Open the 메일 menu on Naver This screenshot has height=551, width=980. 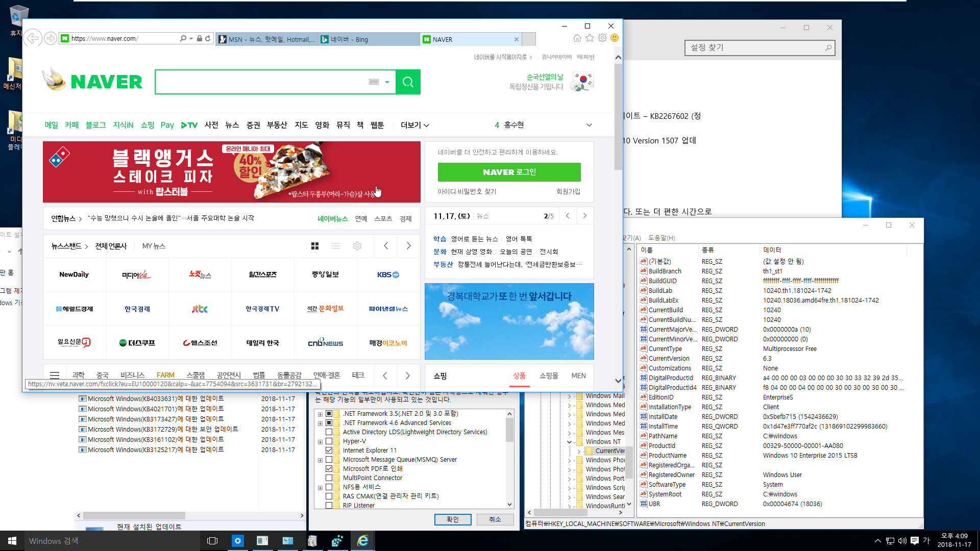pos(52,125)
